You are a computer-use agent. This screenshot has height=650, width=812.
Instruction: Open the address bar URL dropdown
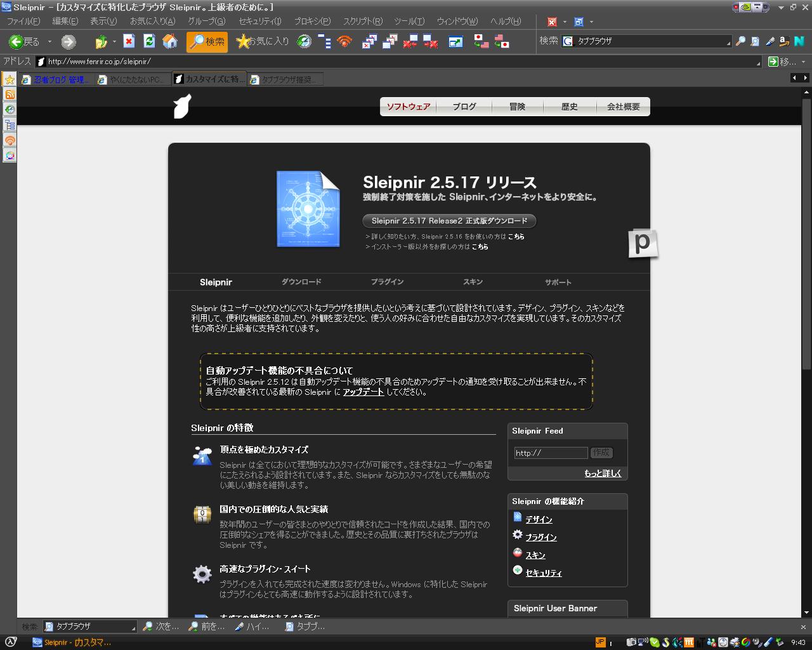point(758,62)
